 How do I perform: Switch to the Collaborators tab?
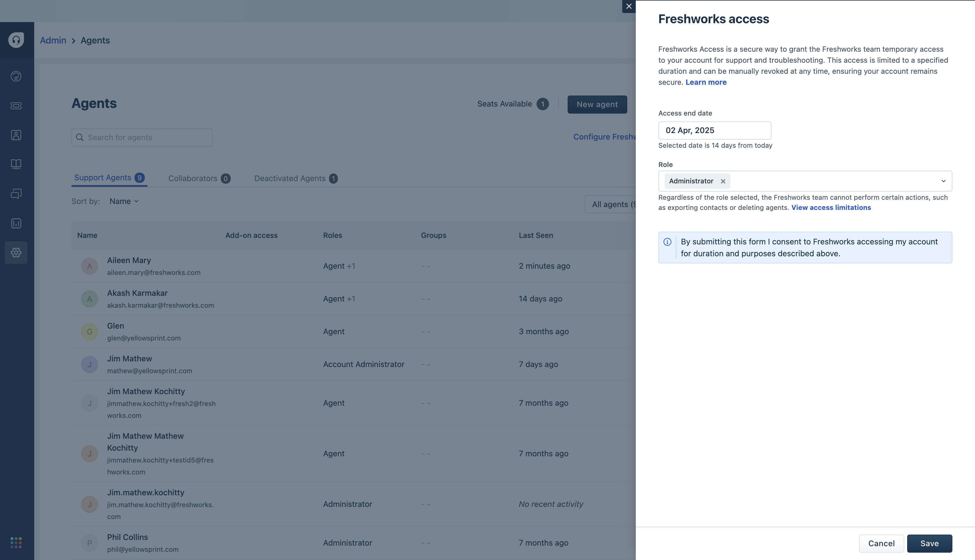click(x=199, y=179)
